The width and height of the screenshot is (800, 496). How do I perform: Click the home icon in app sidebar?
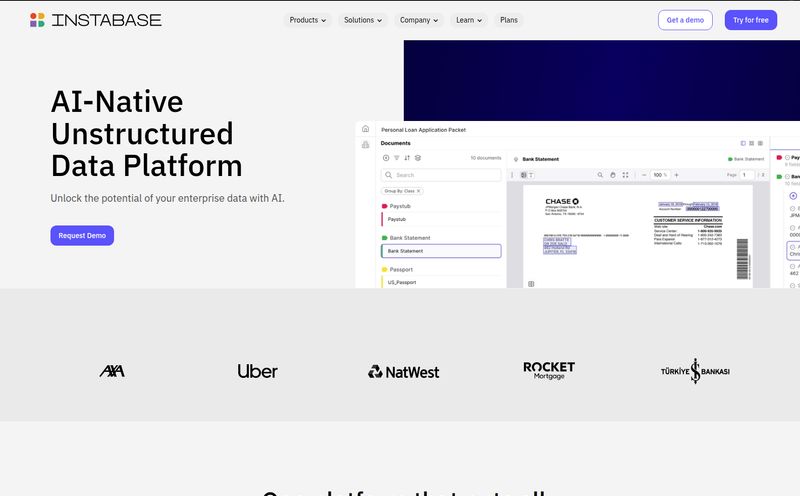(365, 129)
